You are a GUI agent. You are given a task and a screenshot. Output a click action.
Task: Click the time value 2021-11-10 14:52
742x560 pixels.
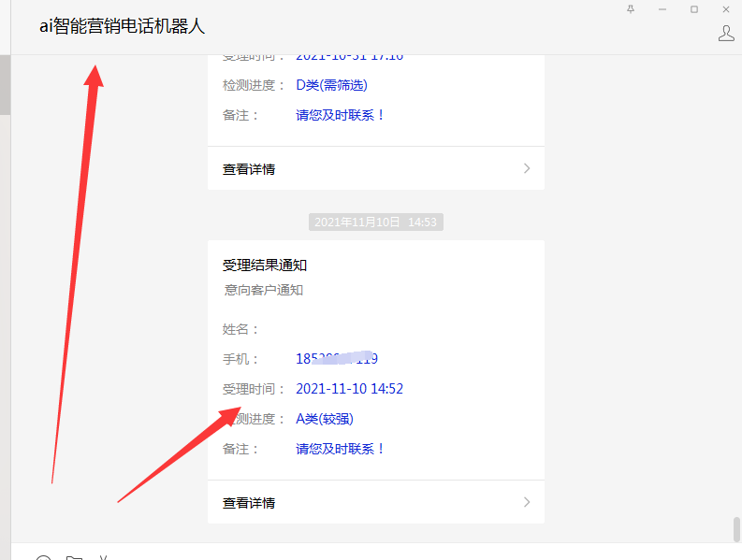tap(349, 389)
